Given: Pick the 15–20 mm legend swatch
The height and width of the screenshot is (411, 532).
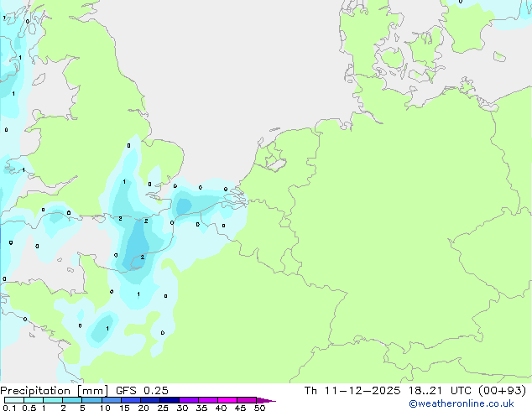Looking at the screenshot, I should pyautogui.click(x=130, y=400).
